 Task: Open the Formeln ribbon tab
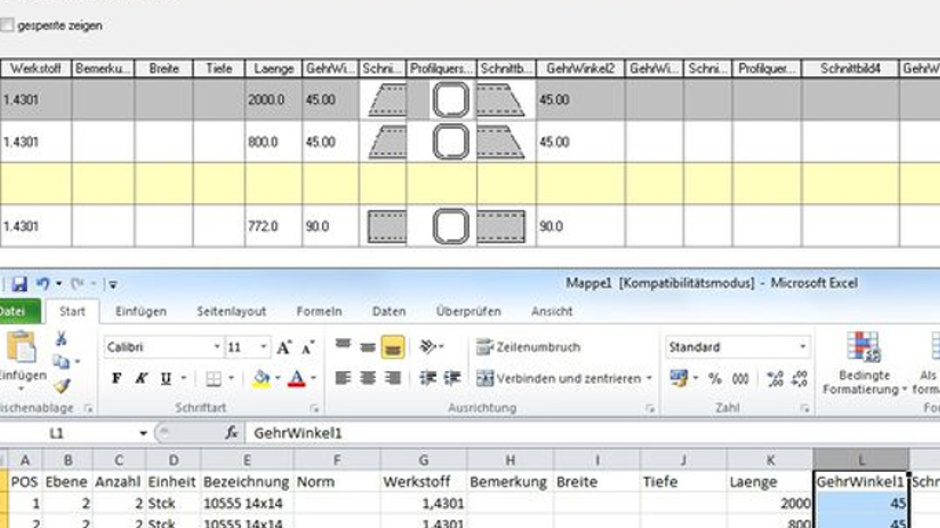(x=319, y=312)
